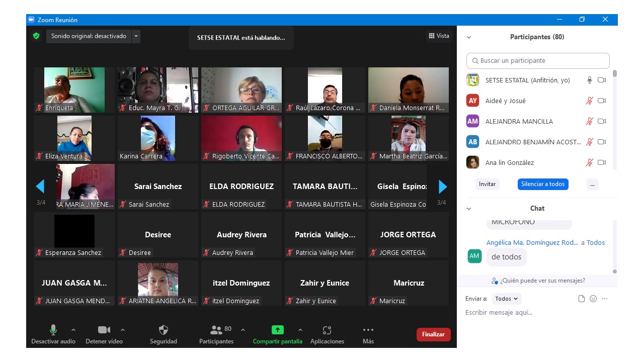644x362 pixels.
Task: Toggle the Participantes panel in toolbar
Action: (216, 335)
